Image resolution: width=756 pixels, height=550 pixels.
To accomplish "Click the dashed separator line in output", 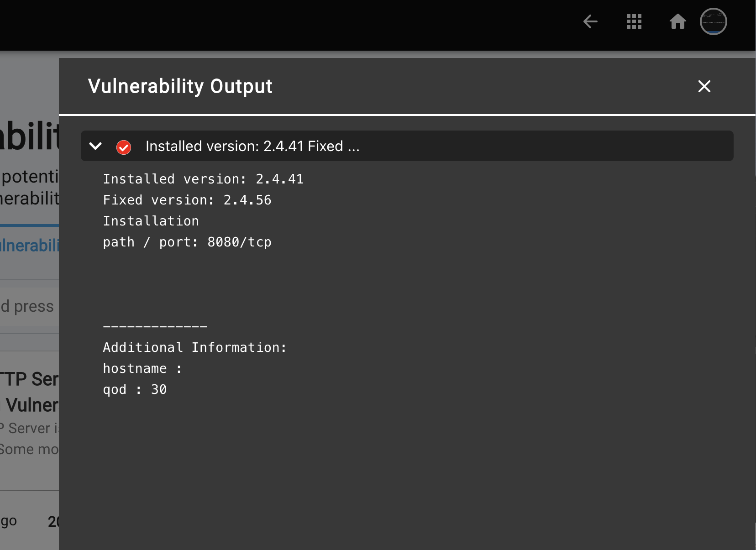I will click(155, 326).
